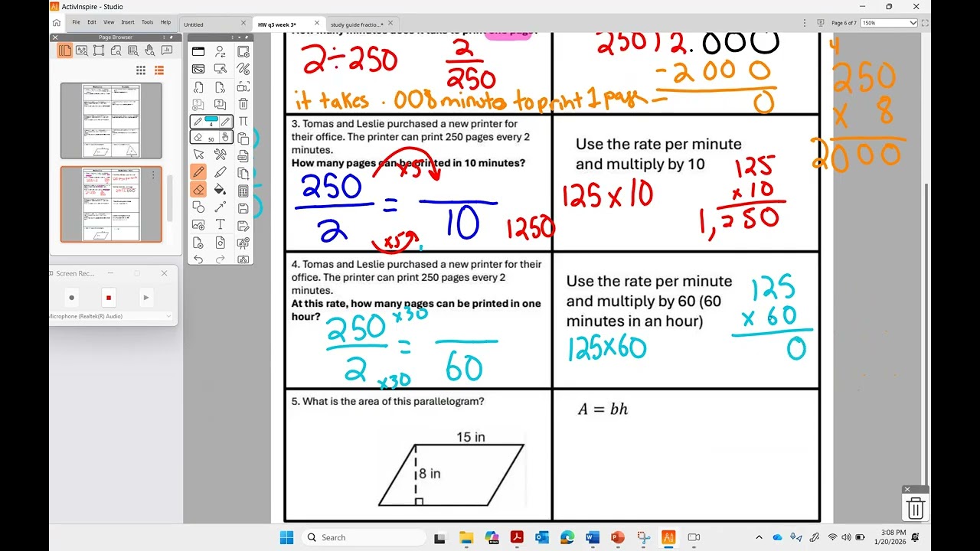Switch to the Object Browser tab
This screenshot has width=980, height=551.
[x=99, y=51]
